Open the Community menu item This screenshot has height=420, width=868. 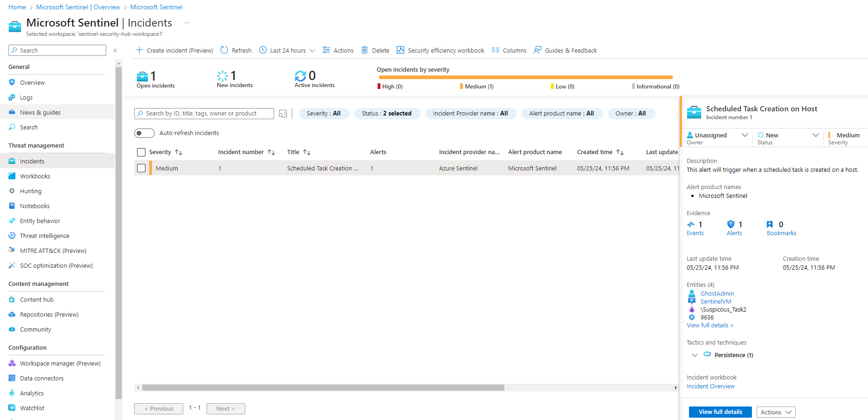[35, 329]
